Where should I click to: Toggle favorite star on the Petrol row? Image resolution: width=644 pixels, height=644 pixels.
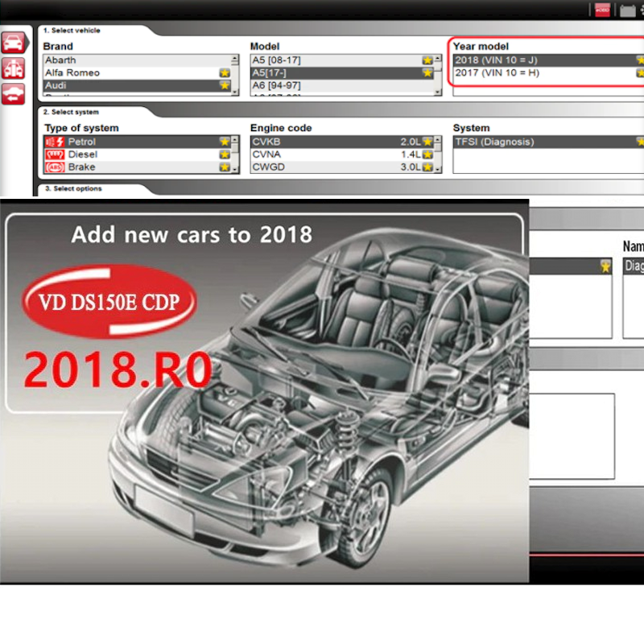[x=225, y=142]
